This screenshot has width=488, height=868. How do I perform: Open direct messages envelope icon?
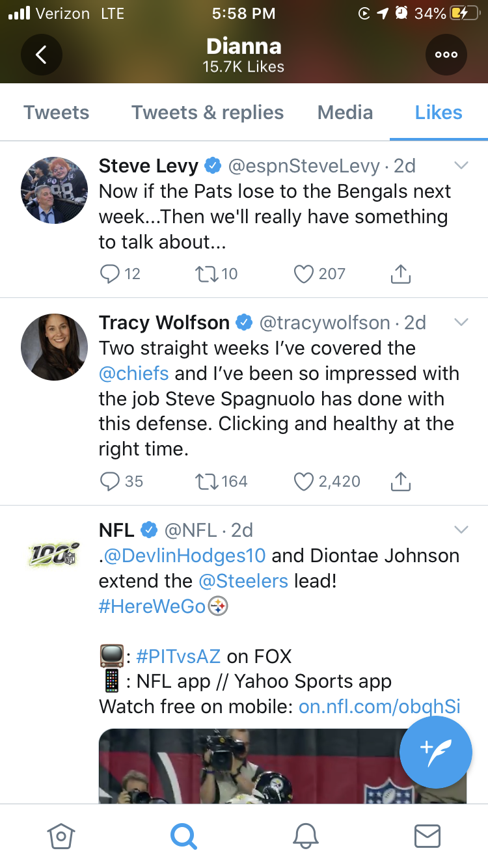point(427,835)
